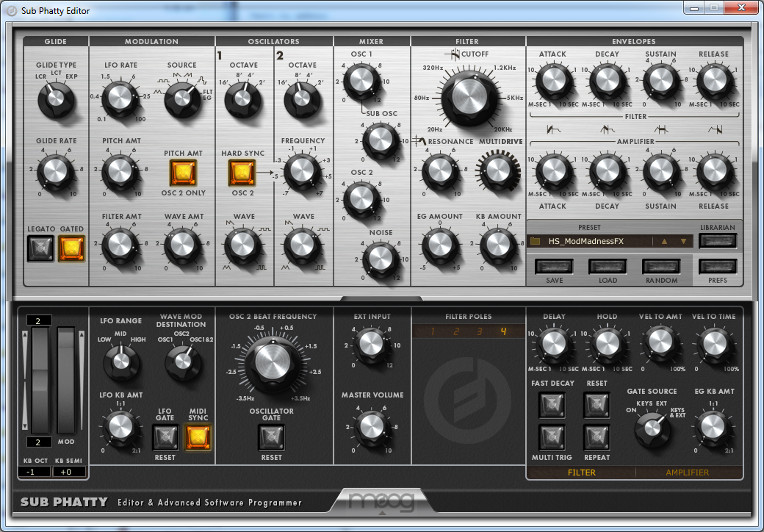Screen dimensions: 764x532
Task: Switch to the Amplifier envelope tab
Action: (x=687, y=472)
